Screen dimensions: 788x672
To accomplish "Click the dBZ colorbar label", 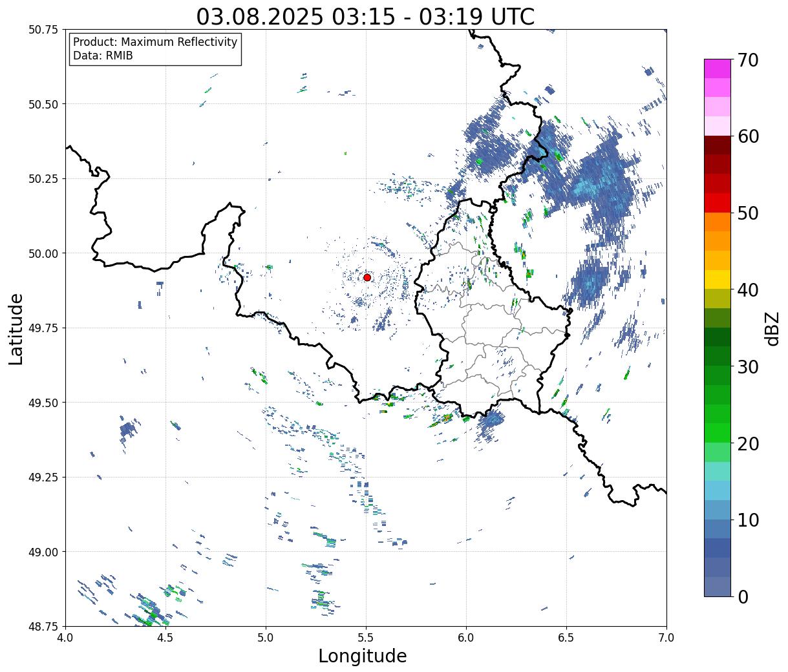I will click(772, 328).
